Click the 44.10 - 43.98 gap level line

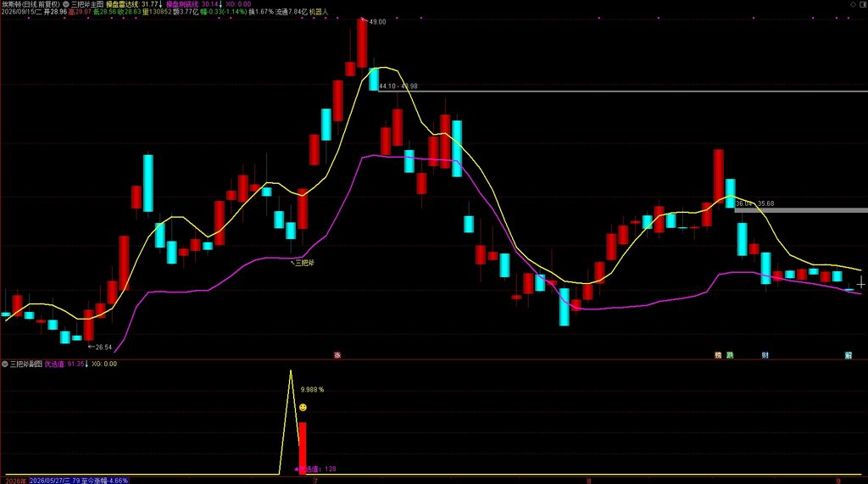point(623,92)
